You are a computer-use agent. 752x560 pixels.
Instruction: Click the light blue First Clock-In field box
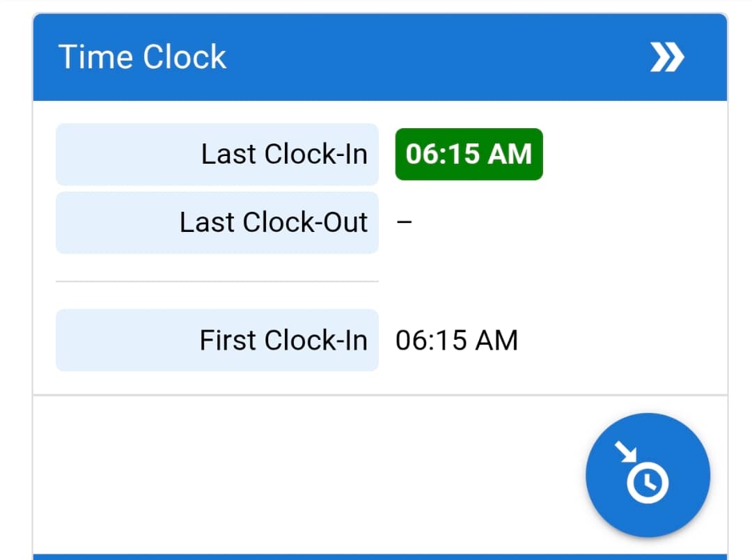[x=125, y=341]
